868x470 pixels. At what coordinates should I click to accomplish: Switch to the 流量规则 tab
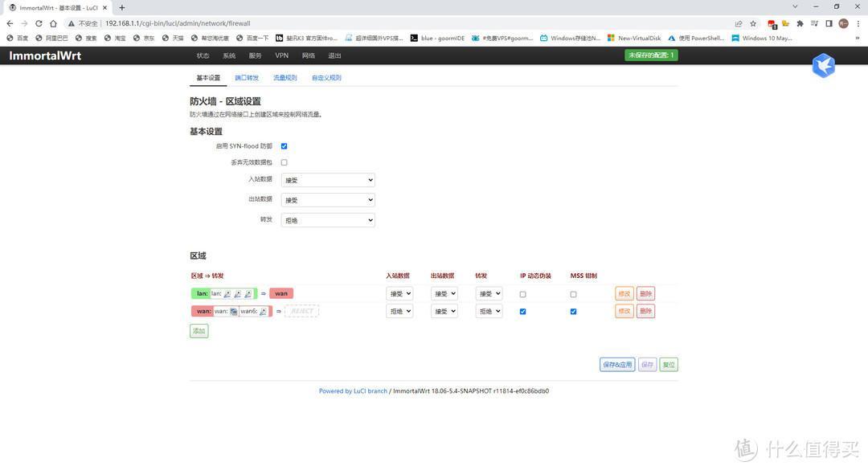[x=285, y=77]
